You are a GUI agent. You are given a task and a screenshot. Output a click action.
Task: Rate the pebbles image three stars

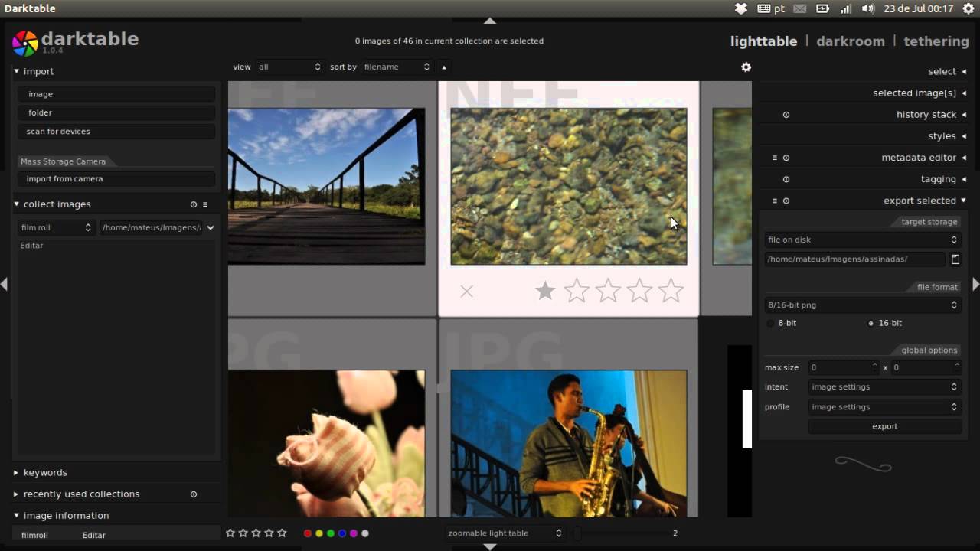[608, 290]
